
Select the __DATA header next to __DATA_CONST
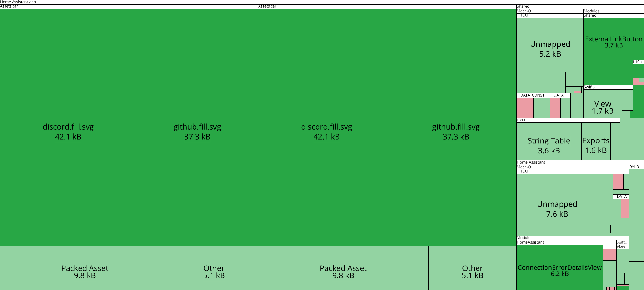[x=560, y=95]
